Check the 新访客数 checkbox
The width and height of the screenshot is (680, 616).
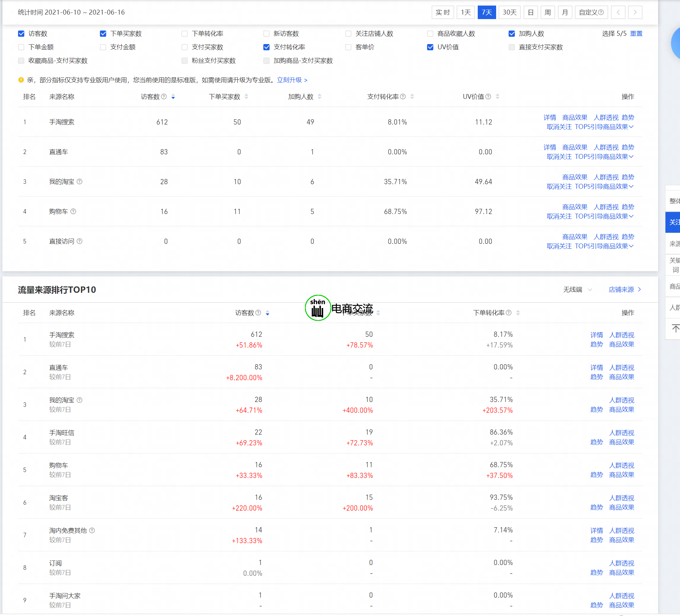tap(266, 34)
